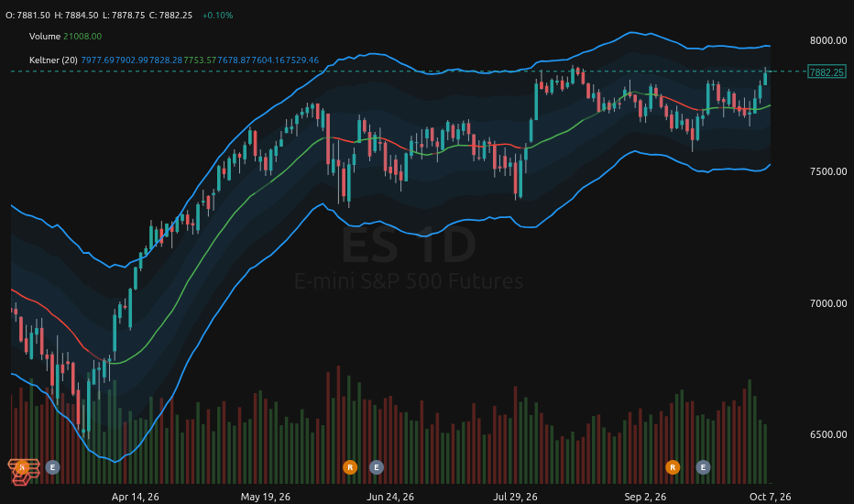Click the orange R marker before Jun 24
The image size is (854, 504).
(x=350, y=467)
